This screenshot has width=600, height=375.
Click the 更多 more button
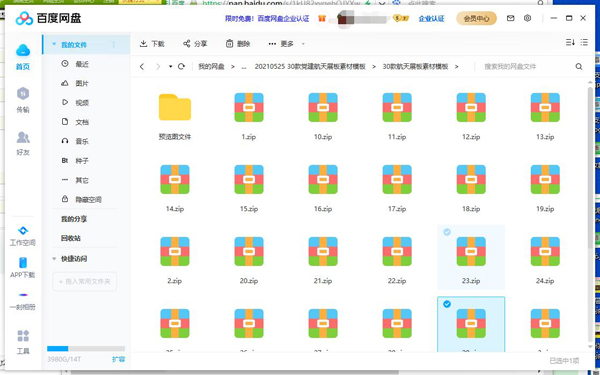(x=281, y=44)
